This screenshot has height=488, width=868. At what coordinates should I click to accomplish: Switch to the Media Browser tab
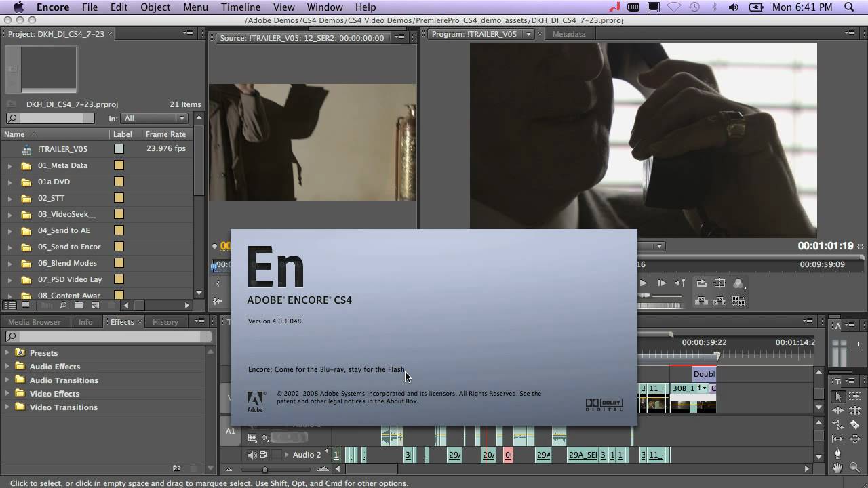click(35, 322)
